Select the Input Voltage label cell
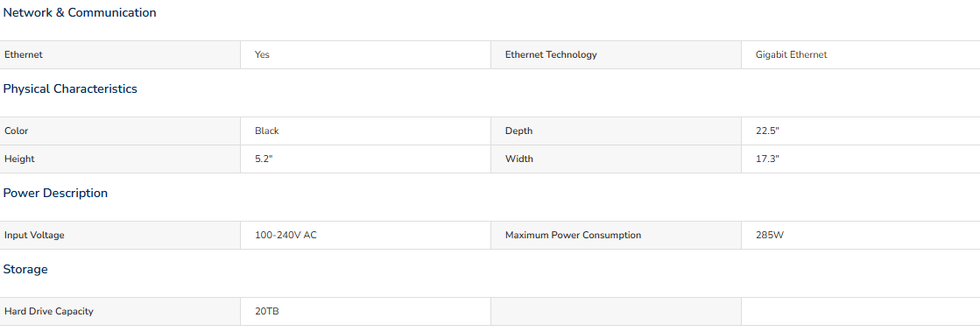 pyautogui.click(x=120, y=236)
